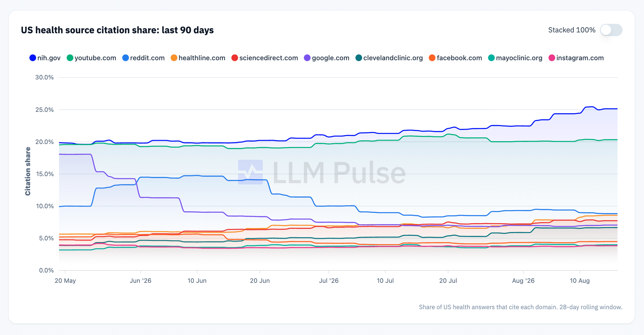Click the healthline.com orange legend dot
This screenshot has width=644, height=335.
pos(174,58)
